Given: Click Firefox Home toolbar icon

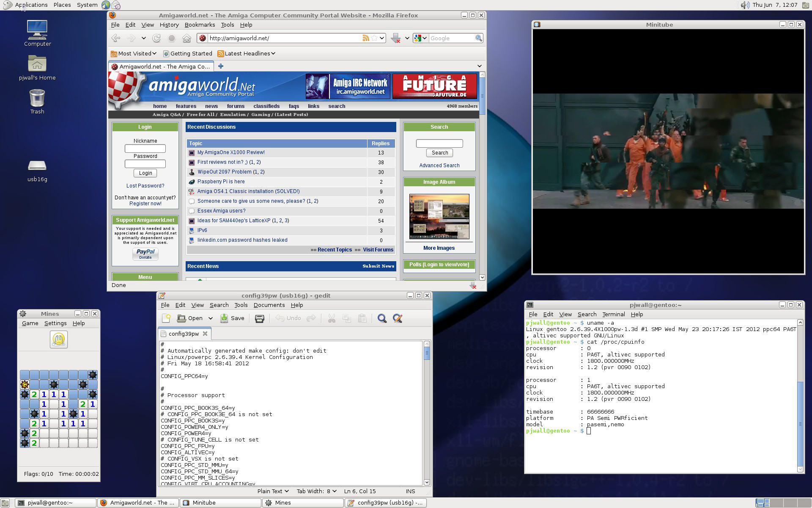Looking at the screenshot, I should coord(187,38).
